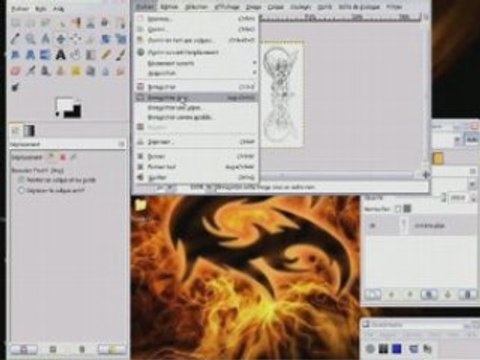Click 'Enregistrer sous' in the File menu
This screenshot has width=480, height=360.
coord(197,98)
